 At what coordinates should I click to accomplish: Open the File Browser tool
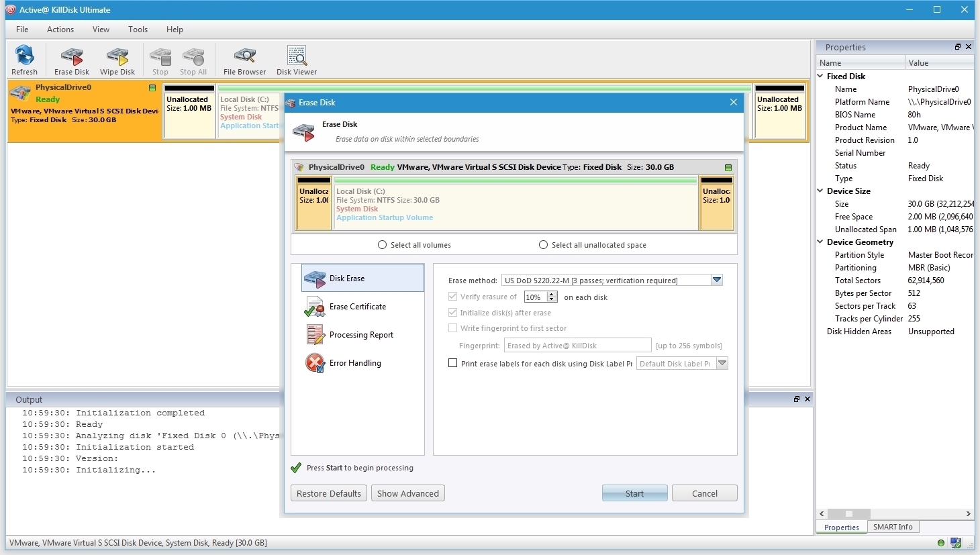click(244, 60)
